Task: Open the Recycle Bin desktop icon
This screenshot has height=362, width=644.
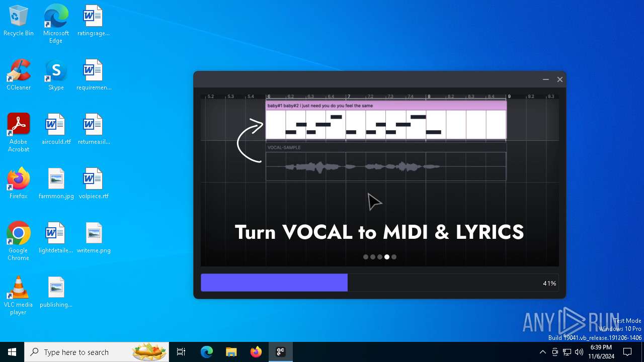Action: (19, 21)
